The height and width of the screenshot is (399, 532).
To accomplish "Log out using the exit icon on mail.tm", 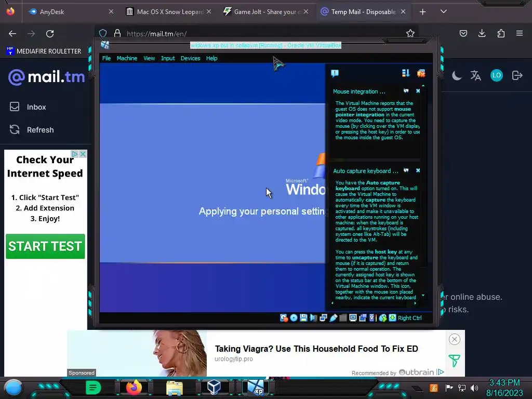I will [x=517, y=75].
